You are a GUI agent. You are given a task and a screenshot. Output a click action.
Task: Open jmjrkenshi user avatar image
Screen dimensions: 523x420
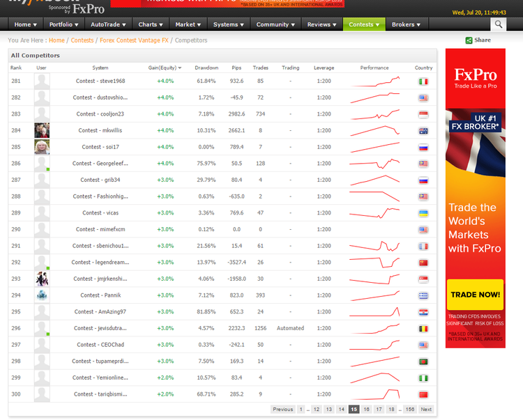[42, 279]
